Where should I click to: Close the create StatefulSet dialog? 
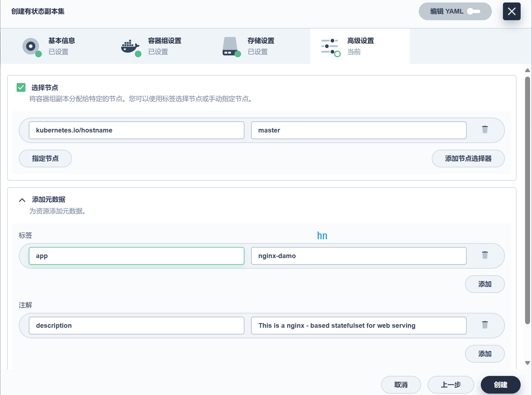pyautogui.click(x=512, y=11)
